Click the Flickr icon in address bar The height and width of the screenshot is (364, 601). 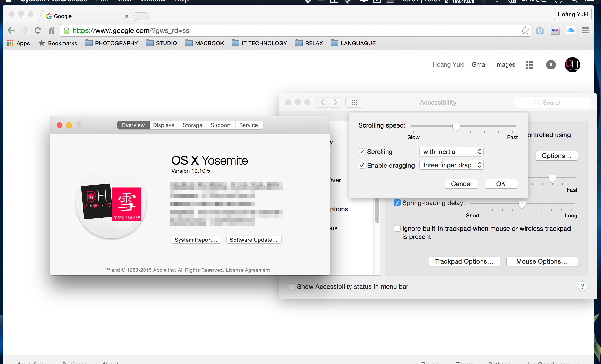[556, 30]
